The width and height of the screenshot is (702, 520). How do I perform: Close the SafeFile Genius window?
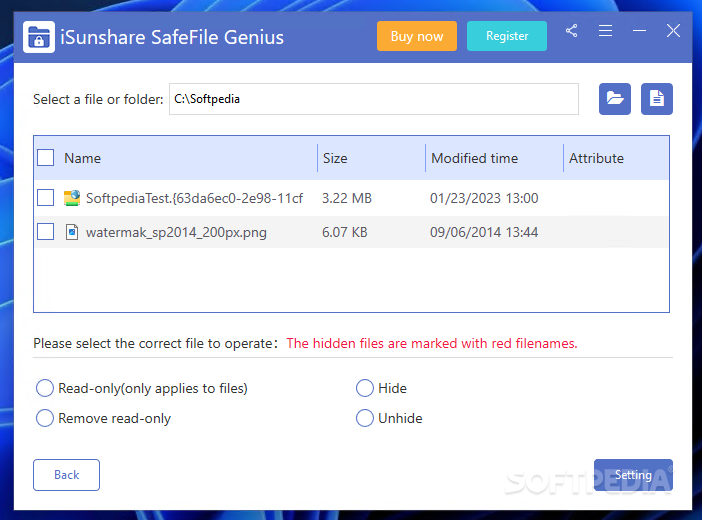[673, 31]
